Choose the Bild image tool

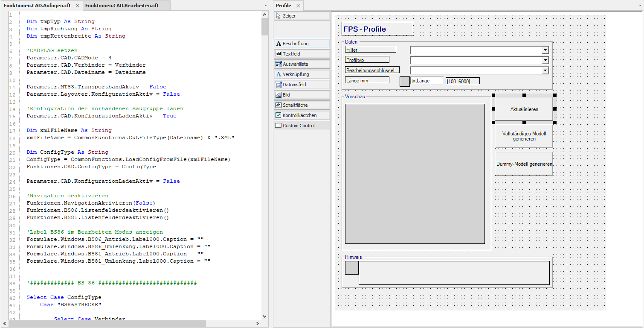coord(302,95)
